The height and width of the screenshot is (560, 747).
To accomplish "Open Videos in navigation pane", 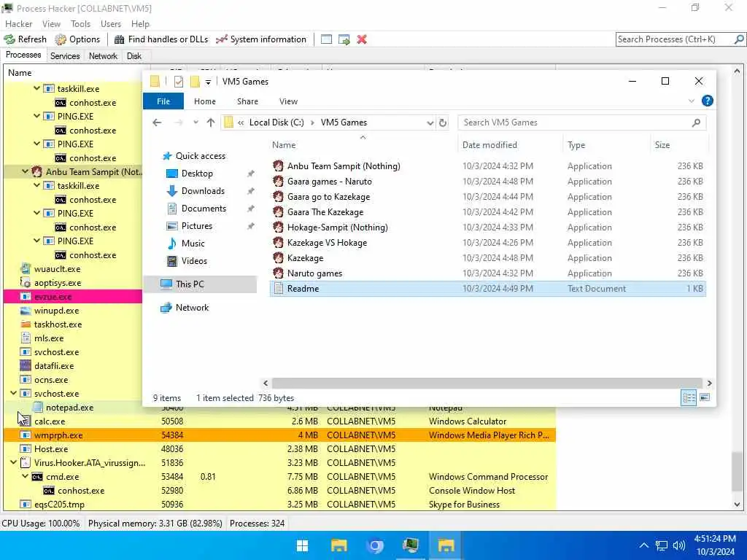I will (x=194, y=261).
